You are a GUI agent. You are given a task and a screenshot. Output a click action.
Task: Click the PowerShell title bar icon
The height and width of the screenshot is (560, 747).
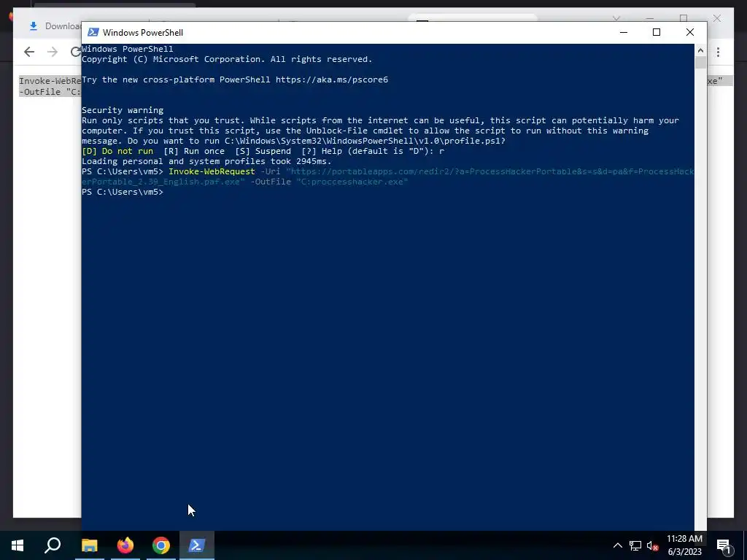[x=93, y=32]
